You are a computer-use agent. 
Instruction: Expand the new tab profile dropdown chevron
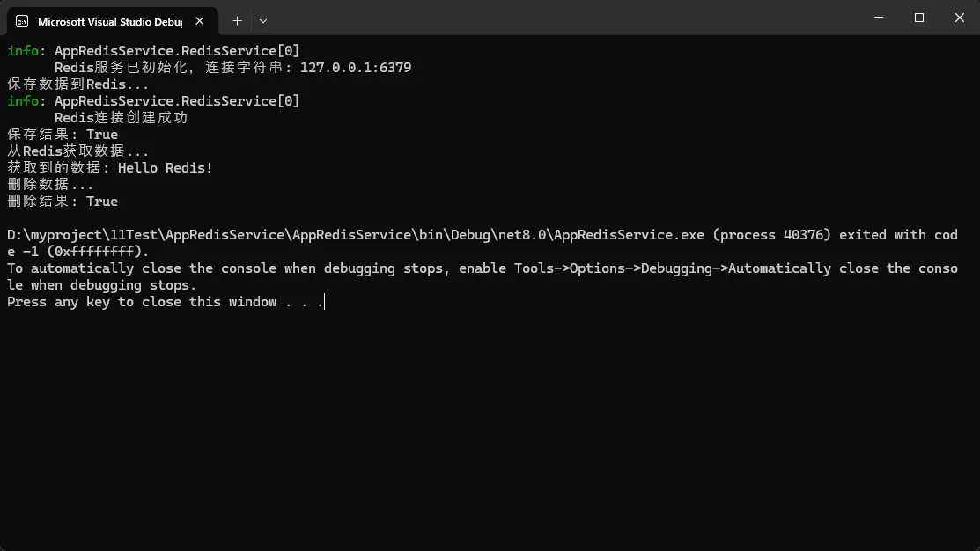click(x=263, y=20)
